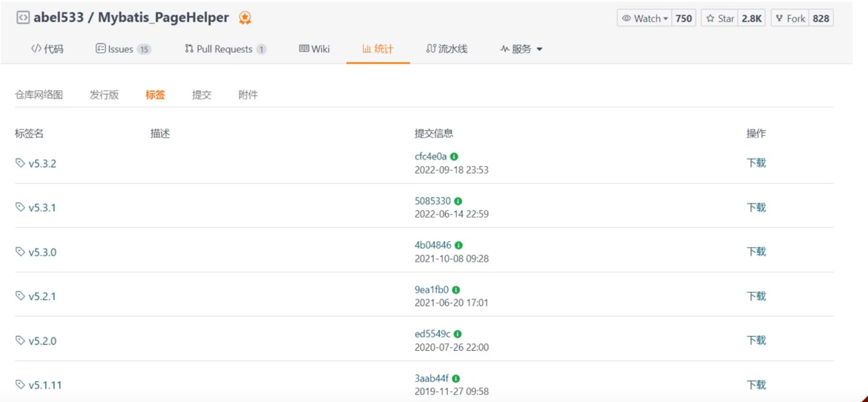Viewport: 868px width, 402px height.
Task: Open tag v5.2.1
Action: 42,296
